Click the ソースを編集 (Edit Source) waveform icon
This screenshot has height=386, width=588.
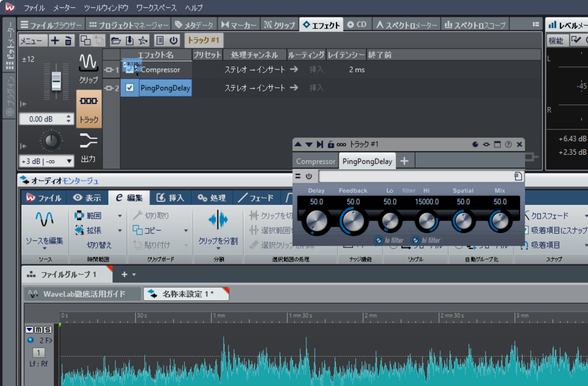pyautogui.click(x=44, y=219)
